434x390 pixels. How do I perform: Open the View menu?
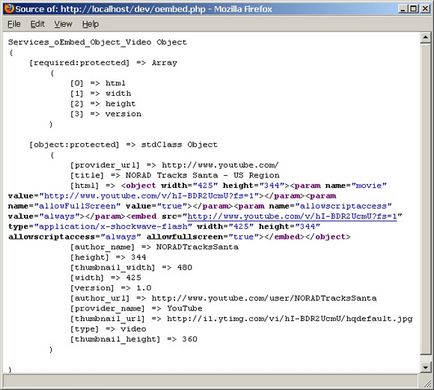click(63, 24)
